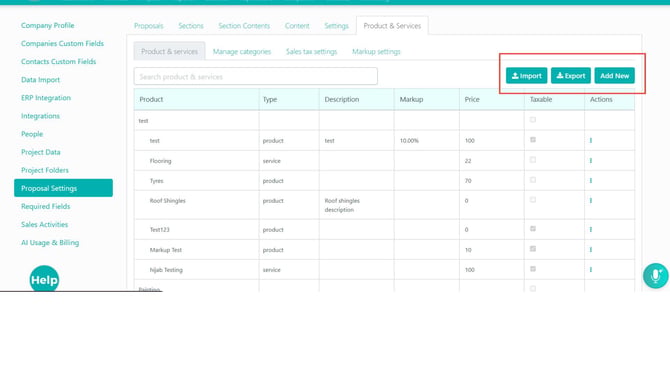Open actions menu for Test123 row
The height and width of the screenshot is (376, 670).
(x=591, y=229)
